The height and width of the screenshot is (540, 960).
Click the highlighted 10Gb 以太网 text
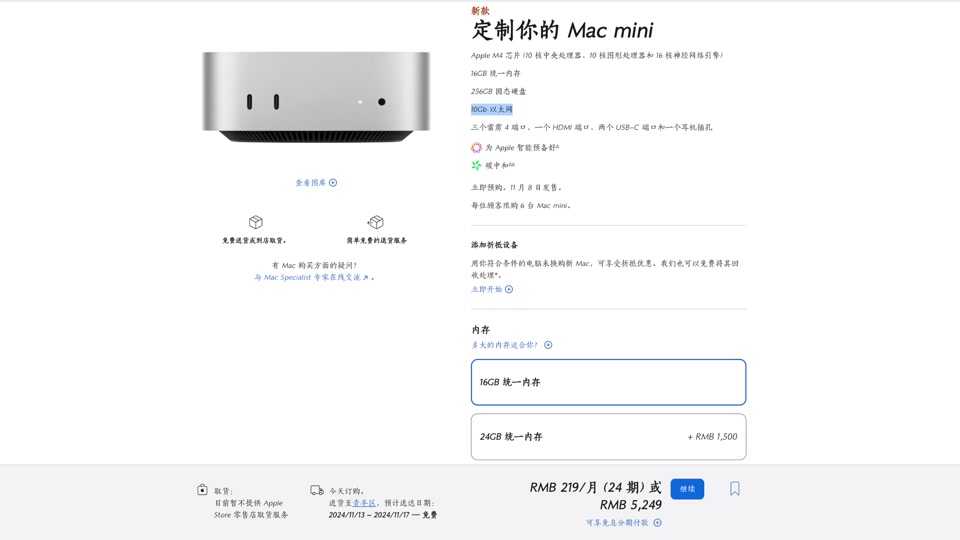pyautogui.click(x=492, y=109)
